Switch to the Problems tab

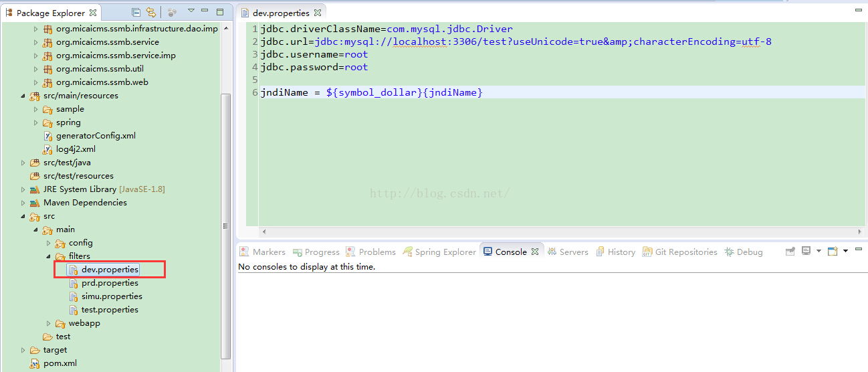coord(371,252)
